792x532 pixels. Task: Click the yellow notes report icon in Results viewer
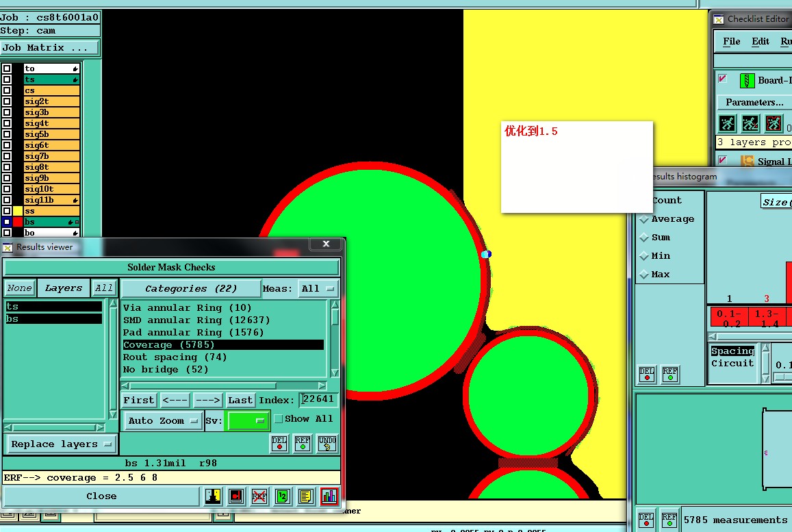(305, 496)
